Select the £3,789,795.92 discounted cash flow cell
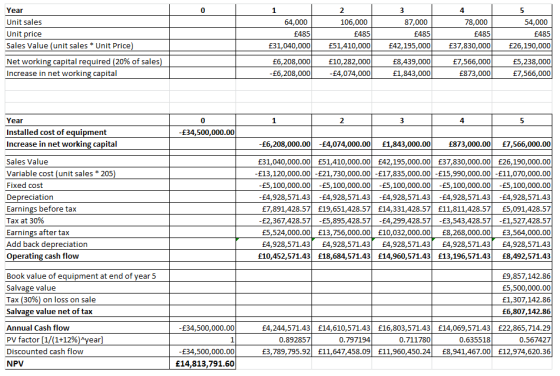 tap(274, 351)
